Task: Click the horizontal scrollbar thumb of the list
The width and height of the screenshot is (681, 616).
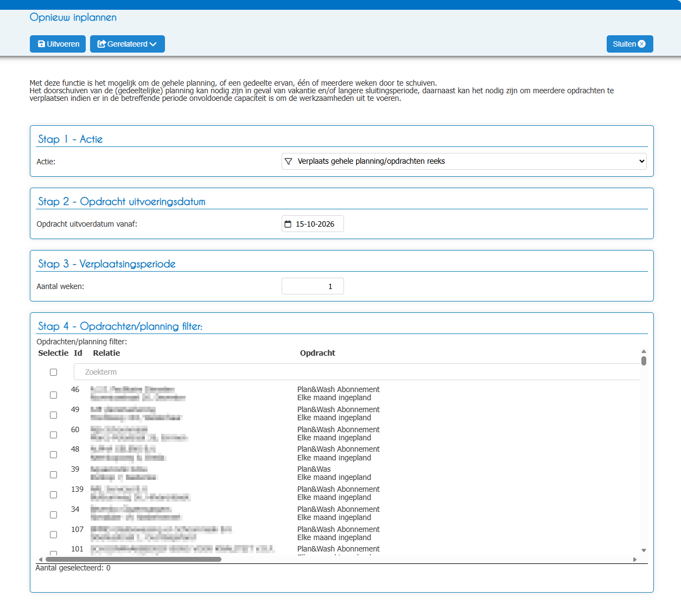Action: pos(133,560)
